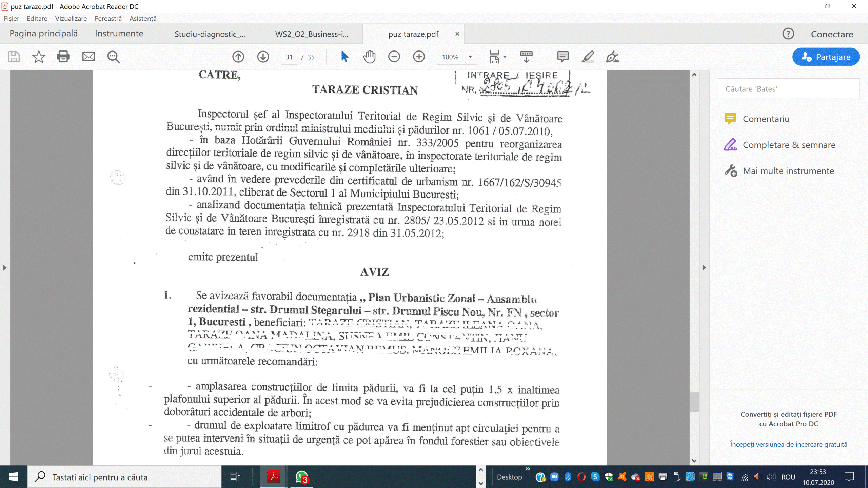Screen dimensions: 868x488
Task: Zoom out of the page
Action: (394, 57)
